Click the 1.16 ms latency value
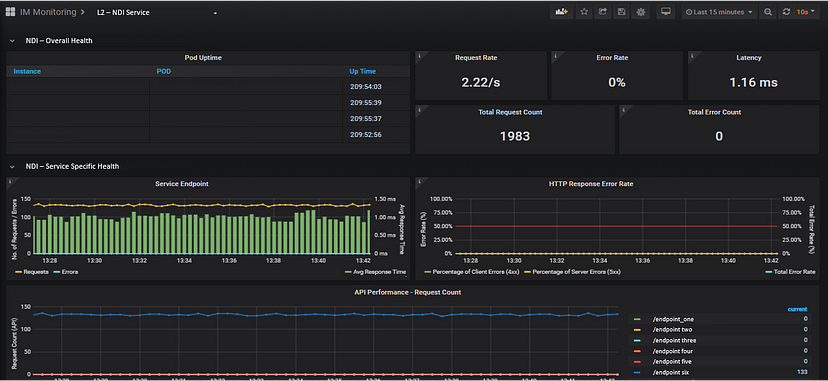 click(753, 82)
